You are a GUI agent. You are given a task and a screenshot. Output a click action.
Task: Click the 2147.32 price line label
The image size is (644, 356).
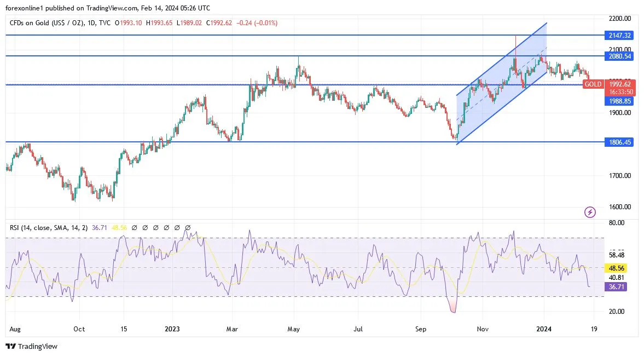(x=619, y=36)
